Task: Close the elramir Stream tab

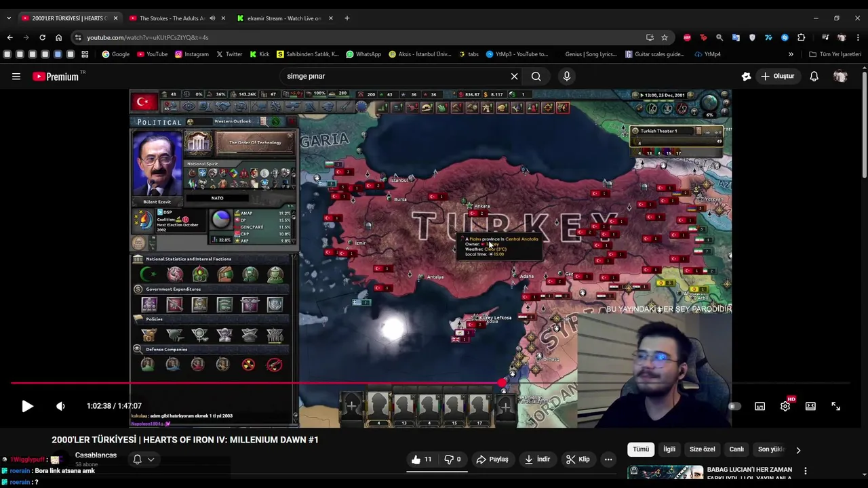Action: (x=331, y=18)
